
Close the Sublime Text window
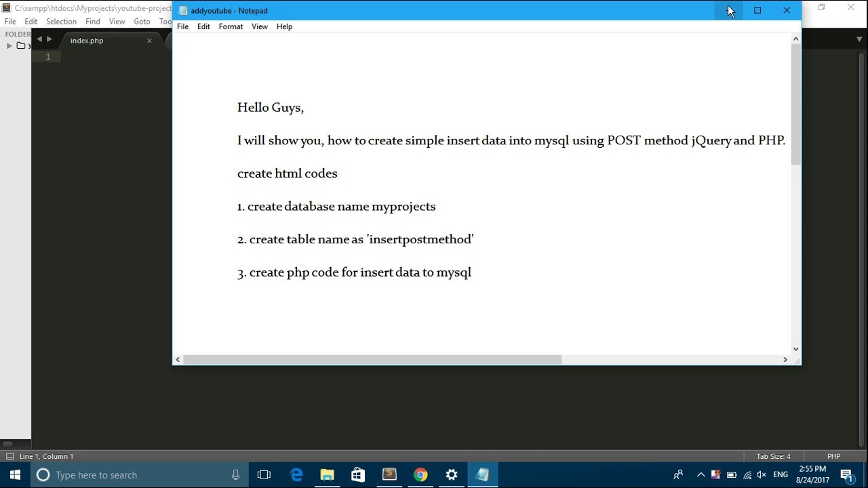click(851, 7)
